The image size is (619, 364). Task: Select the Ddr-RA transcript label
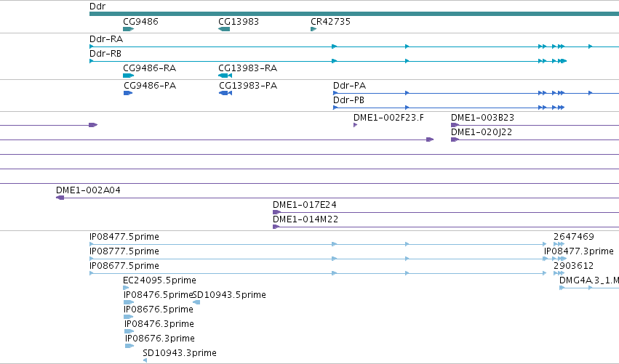[x=106, y=39]
